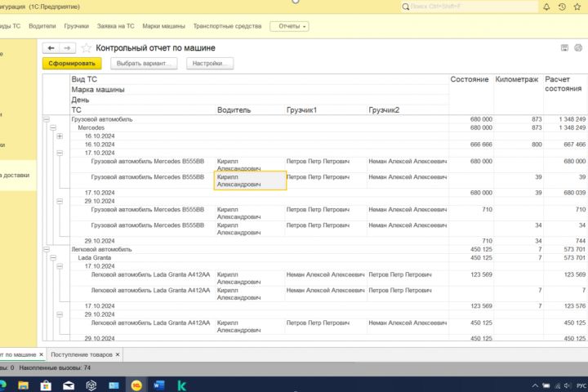
Task: Select the highlighted Кирилл Александрович cell
Action: click(250, 180)
